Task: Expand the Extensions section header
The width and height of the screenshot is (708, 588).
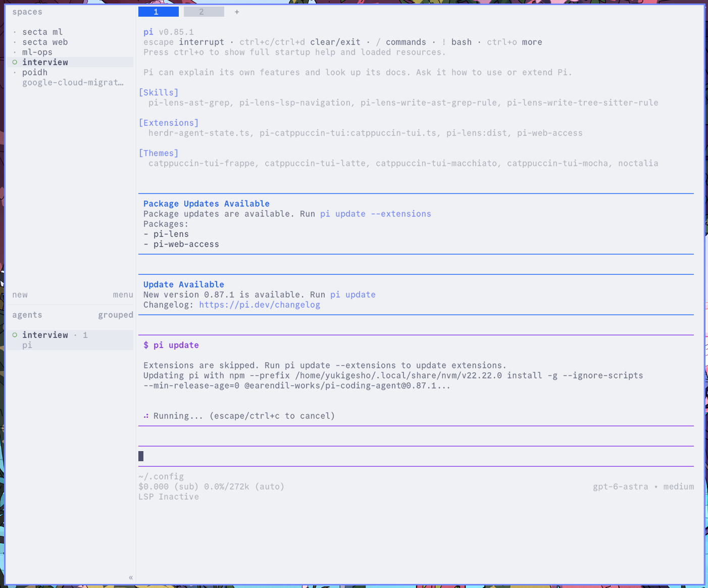Action: (x=169, y=123)
